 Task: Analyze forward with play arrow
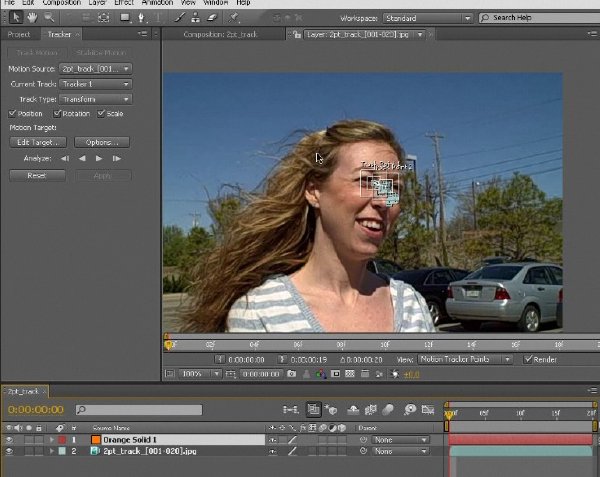tap(99, 158)
